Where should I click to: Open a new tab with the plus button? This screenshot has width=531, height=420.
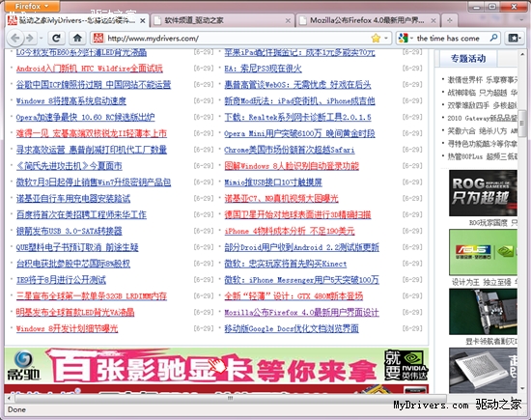click(449, 20)
